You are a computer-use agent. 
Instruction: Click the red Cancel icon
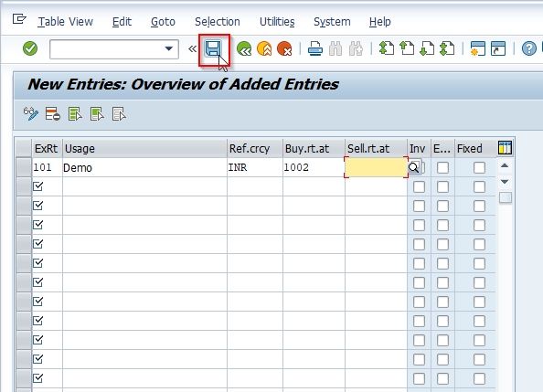tap(284, 48)
